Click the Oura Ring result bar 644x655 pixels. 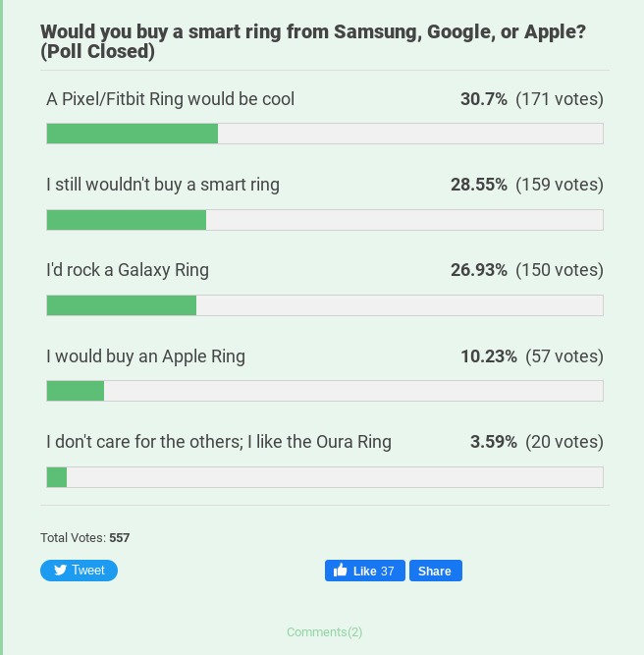click(325, 477)
